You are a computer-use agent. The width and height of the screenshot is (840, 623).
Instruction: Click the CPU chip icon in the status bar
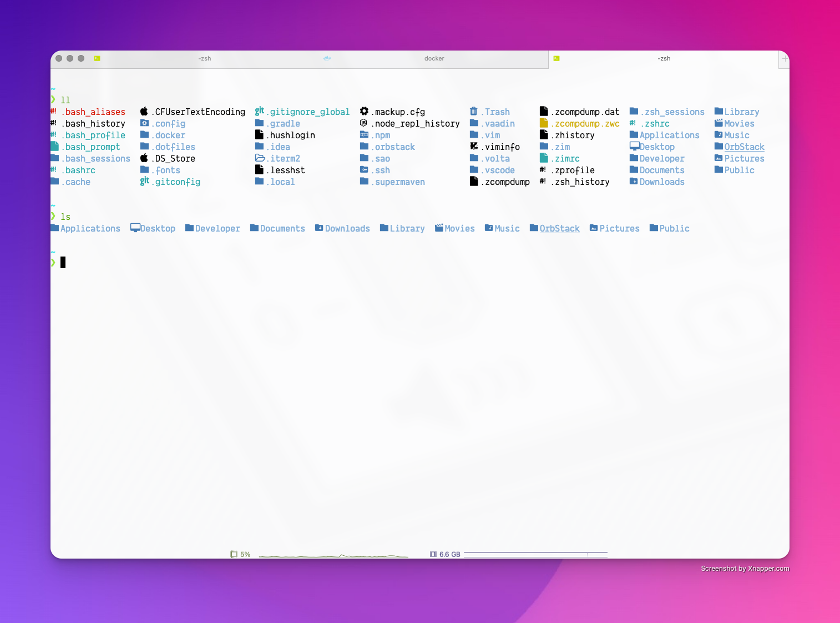(234, 554)
